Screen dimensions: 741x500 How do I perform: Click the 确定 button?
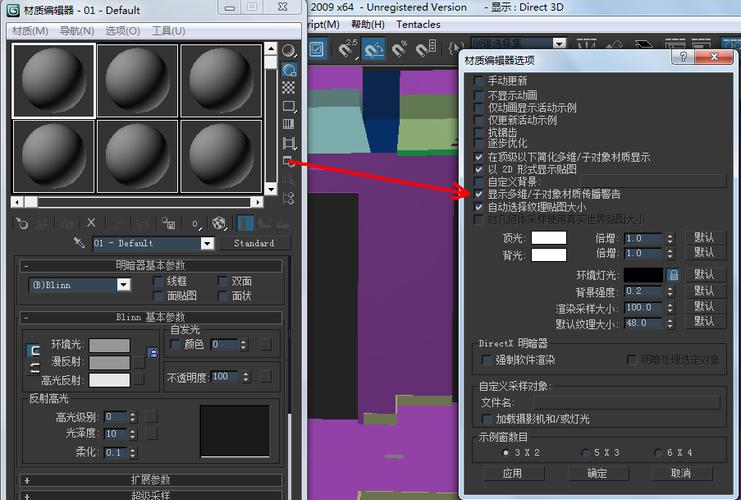coord(597,473)
